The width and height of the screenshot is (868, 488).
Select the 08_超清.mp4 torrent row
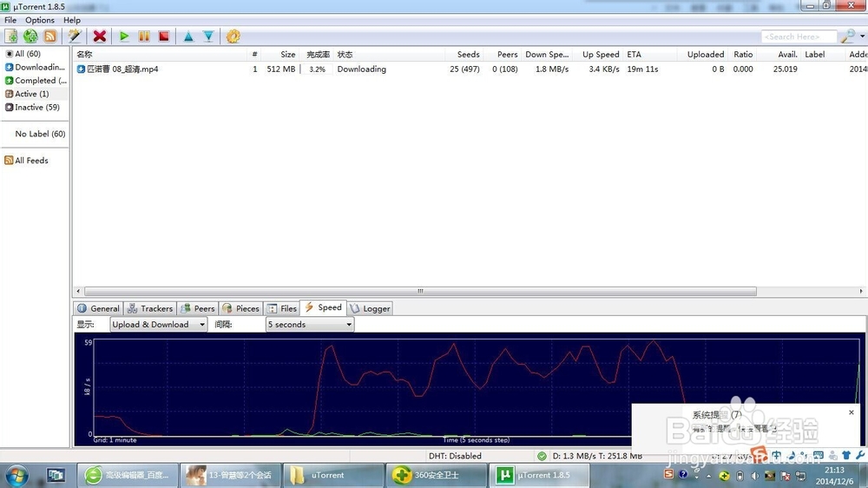click(x=470, y=69)
